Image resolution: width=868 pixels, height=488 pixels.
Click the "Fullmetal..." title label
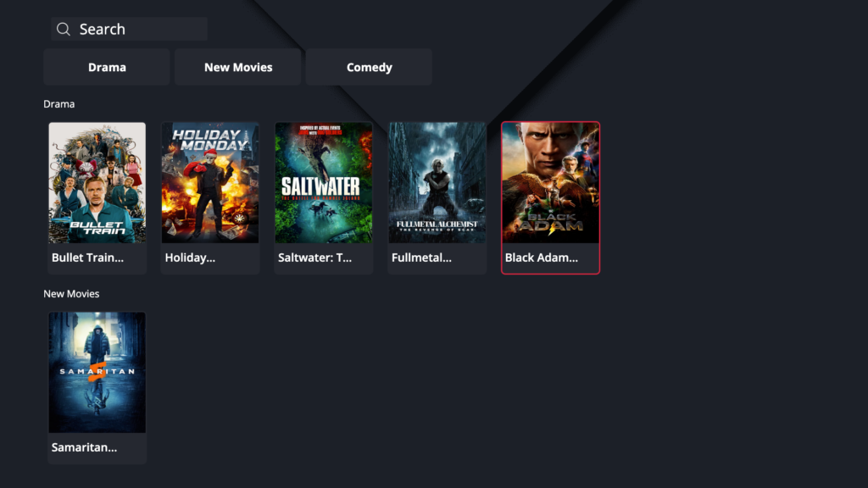pos(421,258)
